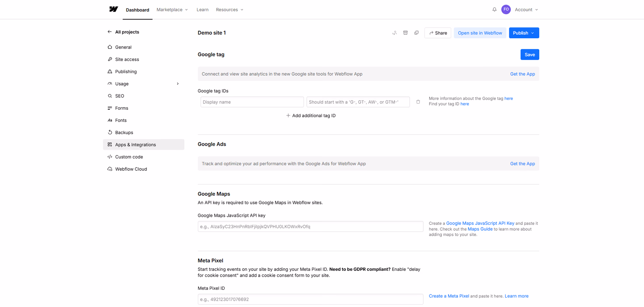
Task: Navigate to Site access settings
Action: (143, 59)
